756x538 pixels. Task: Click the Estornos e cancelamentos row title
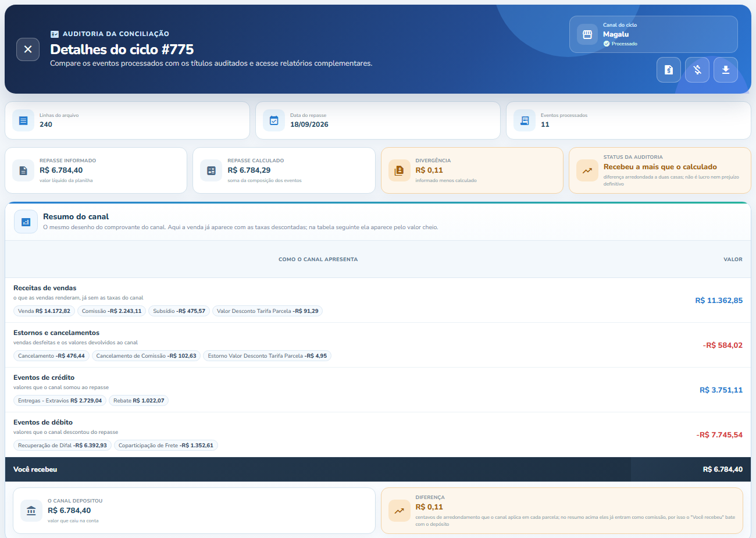coord(56,333)
